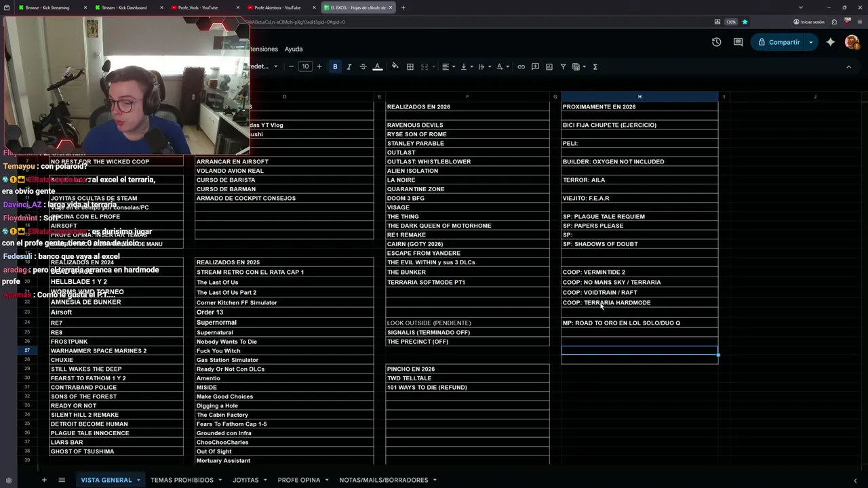Click the insert comment icon
The width and height of the screenshot is (868, 488).
pyautogui.click(x=535, y=66)
